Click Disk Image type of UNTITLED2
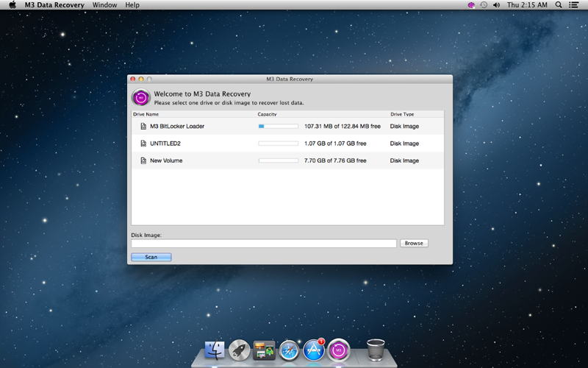 click(404, 144)
